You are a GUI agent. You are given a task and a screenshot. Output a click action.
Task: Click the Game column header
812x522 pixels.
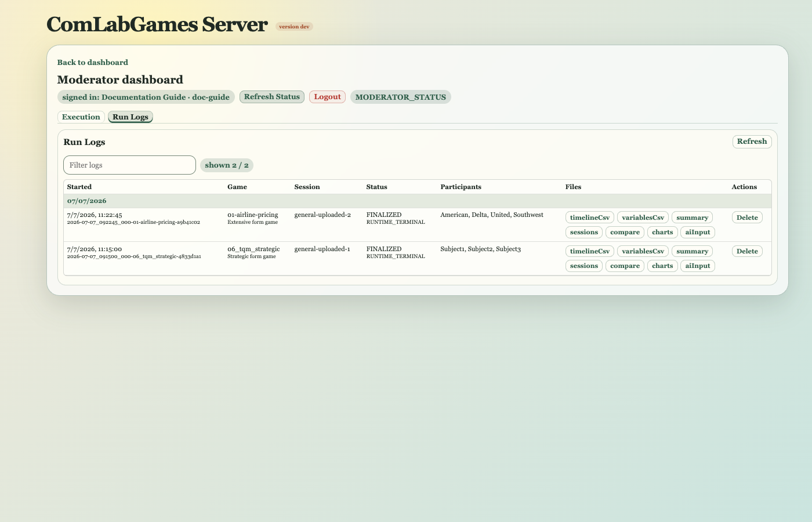237,187
